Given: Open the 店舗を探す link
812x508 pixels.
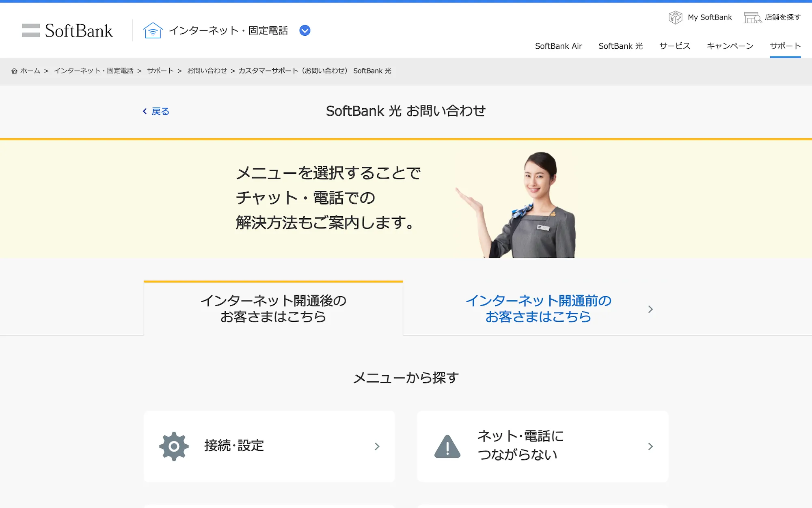Looking at the screenshot, I should pos(782,17).
